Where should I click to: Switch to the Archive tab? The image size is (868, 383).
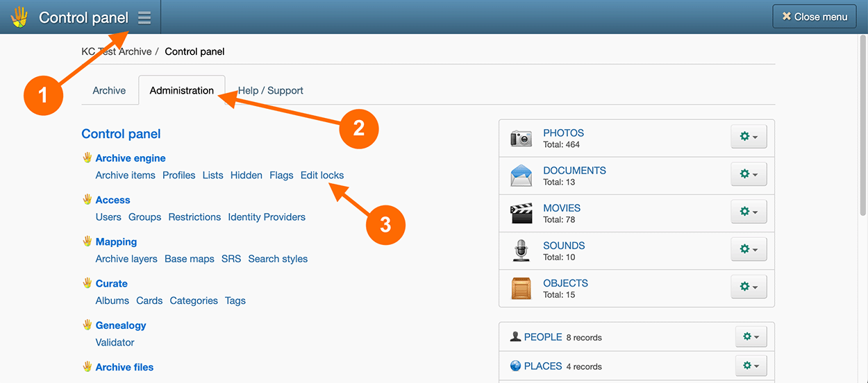pyautogui.click(x=109, y=90)
